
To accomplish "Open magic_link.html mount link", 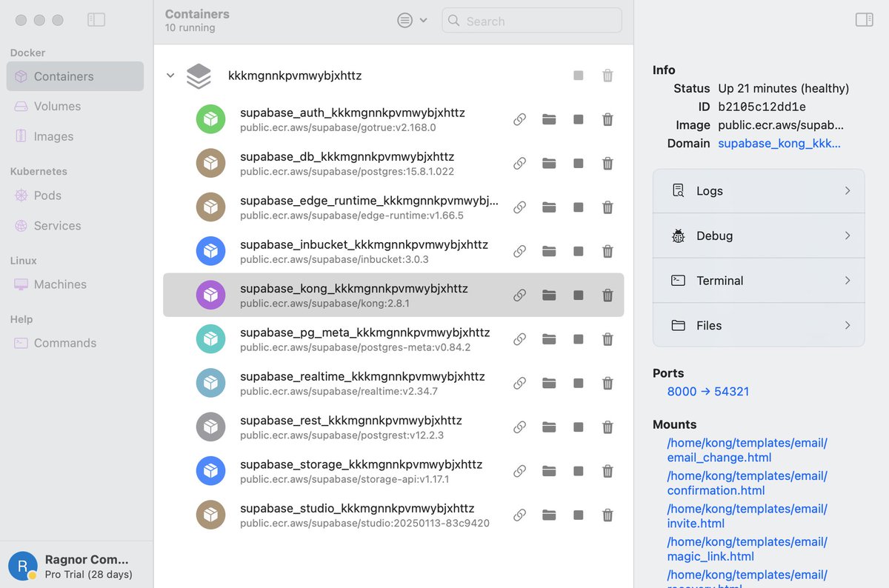I will coord(747,549).
